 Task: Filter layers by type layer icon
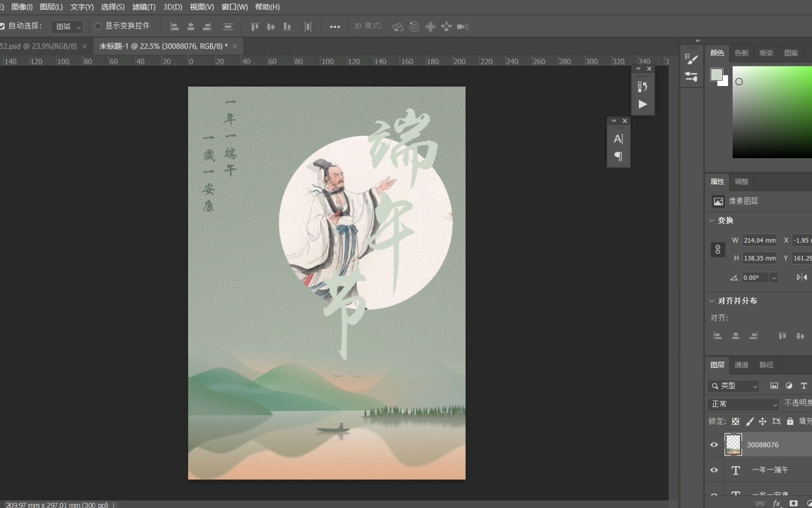pos(804,386)
